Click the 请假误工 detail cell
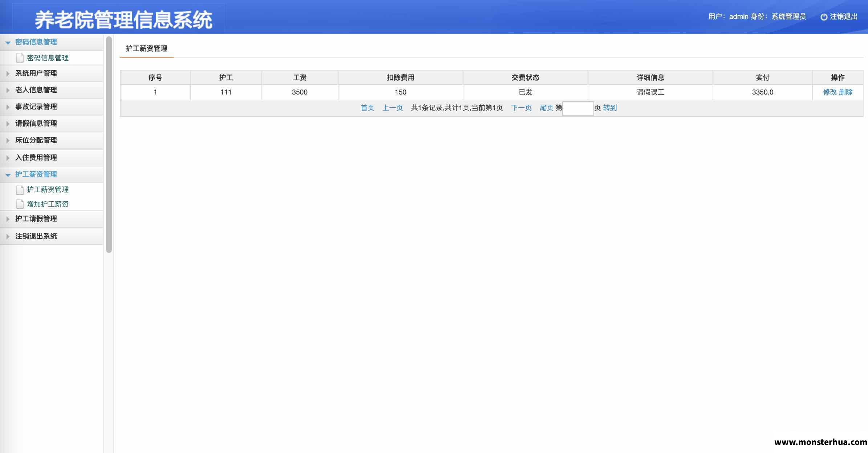The image size is (868, 453). 650,92
